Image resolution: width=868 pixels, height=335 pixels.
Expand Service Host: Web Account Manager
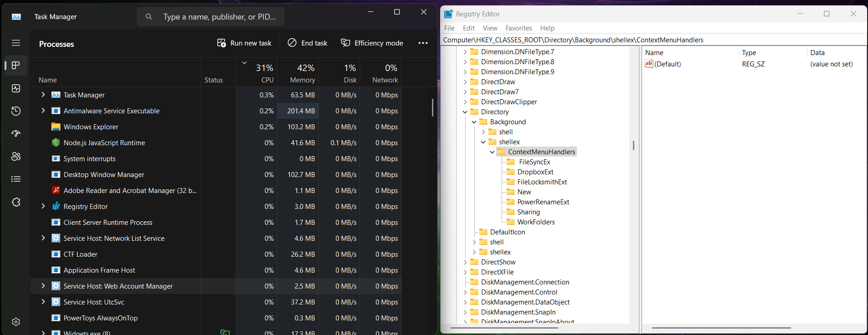[43, 286]
